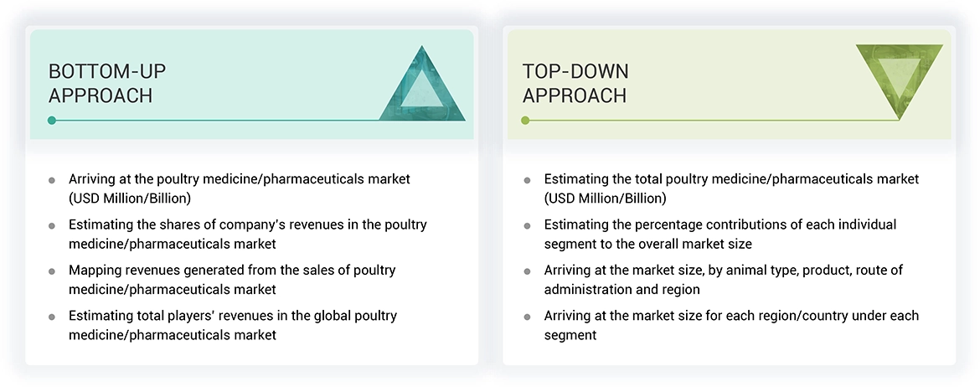Click bullet beside "Estimating the percentage contributions"
The image size is (980, 387).
pos(527,226)
